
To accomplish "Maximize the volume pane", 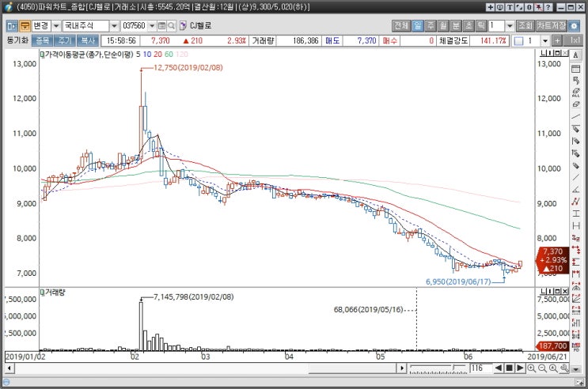I will point(558,291).
